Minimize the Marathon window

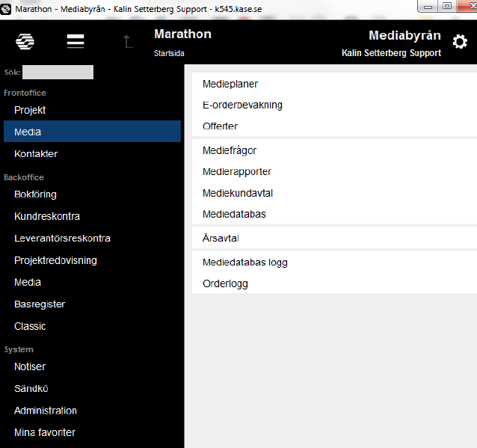pos(428,7)
